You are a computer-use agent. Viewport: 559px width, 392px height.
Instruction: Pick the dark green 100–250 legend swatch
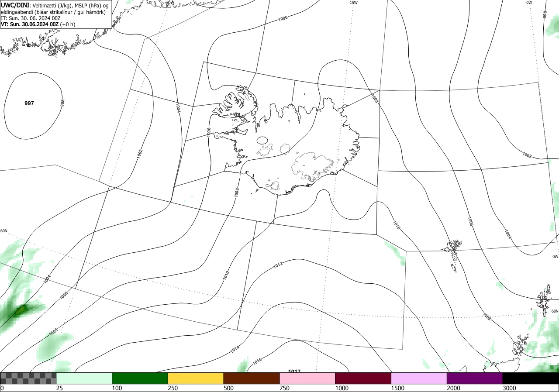tap(140, 378)
